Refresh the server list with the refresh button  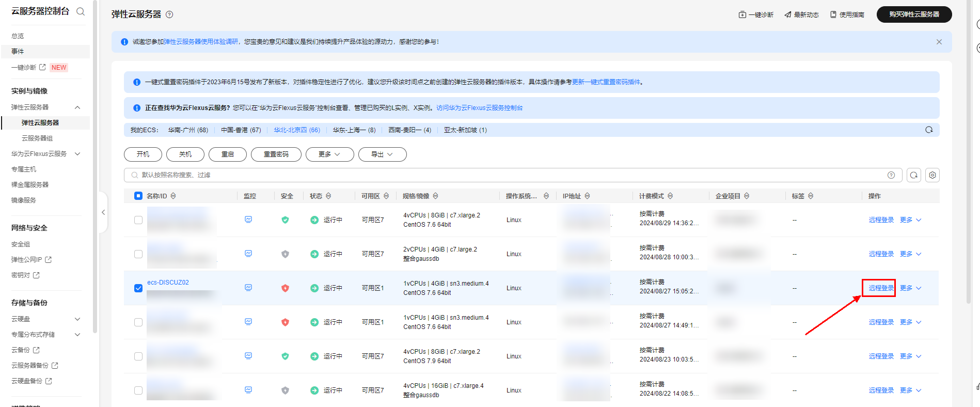coord(914,175)
